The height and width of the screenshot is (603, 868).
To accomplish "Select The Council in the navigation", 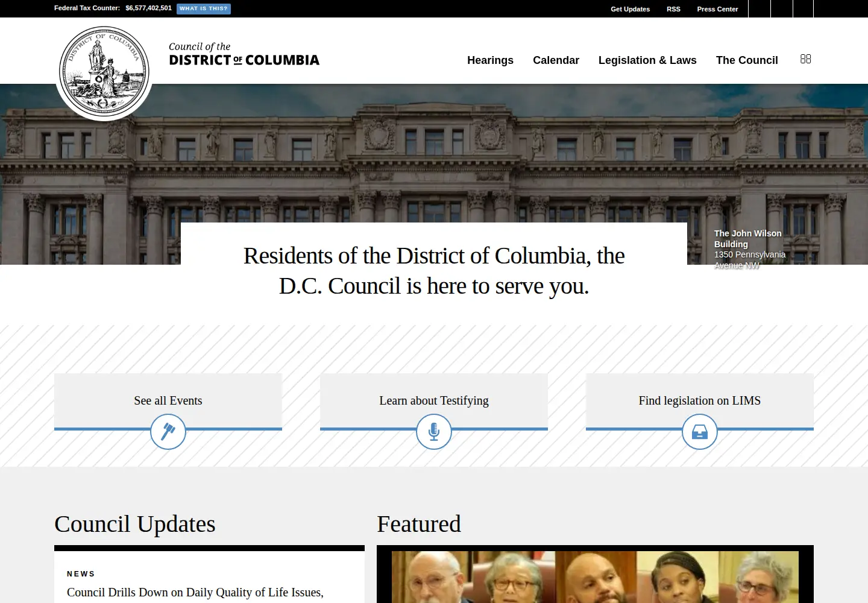I will pyautogui.click(x=747, y=60).
